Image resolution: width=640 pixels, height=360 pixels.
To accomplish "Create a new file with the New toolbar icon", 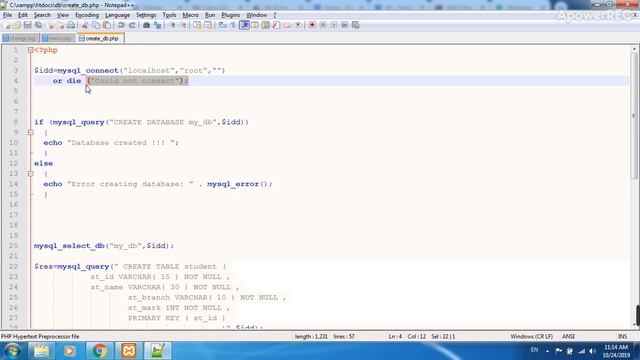I will tap(7, 25).
